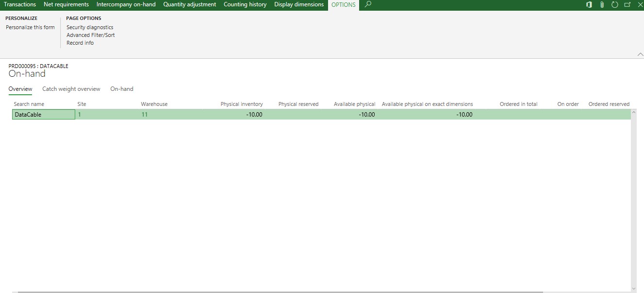This screenshot has height=293, width=644.
Task: Open Security diagnostics
Action: click(90, 27)
